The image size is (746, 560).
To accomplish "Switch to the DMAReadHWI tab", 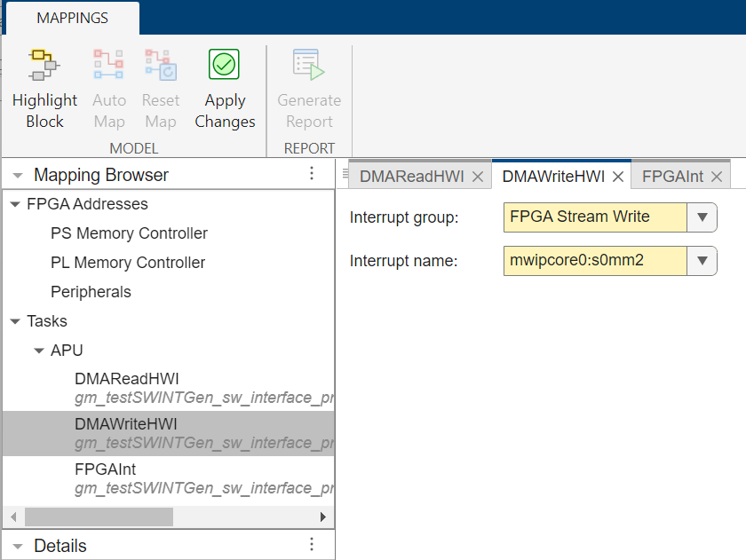I will (x=411, y=177).
